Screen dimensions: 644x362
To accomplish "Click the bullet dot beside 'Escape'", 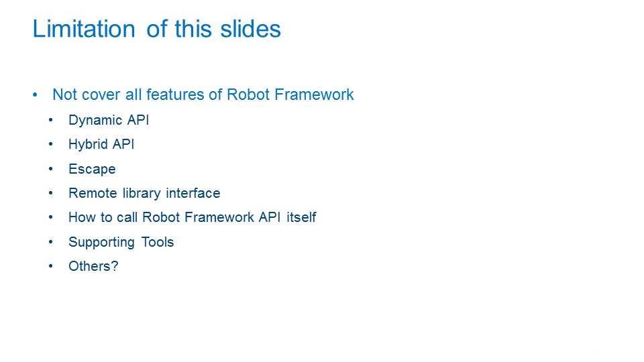I will click(50, 169).
